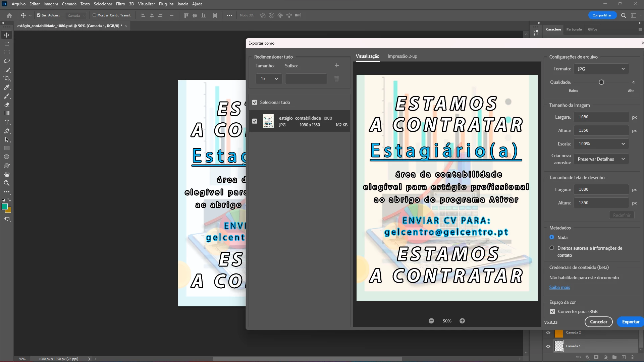Click the add size plus icon
The height and width of the screenshot is (362, 644).
point(337,66)
